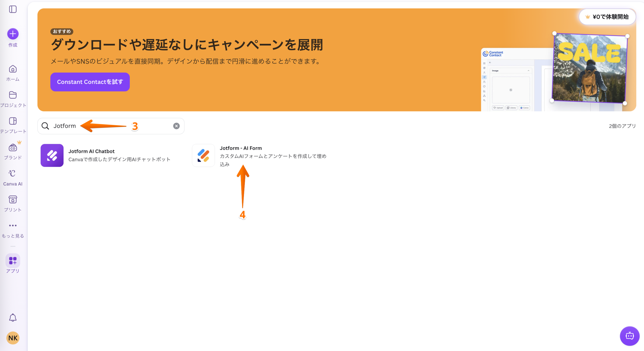Open the NK account avatar
The height and width of the screenshot is (351, 644).
13,338
